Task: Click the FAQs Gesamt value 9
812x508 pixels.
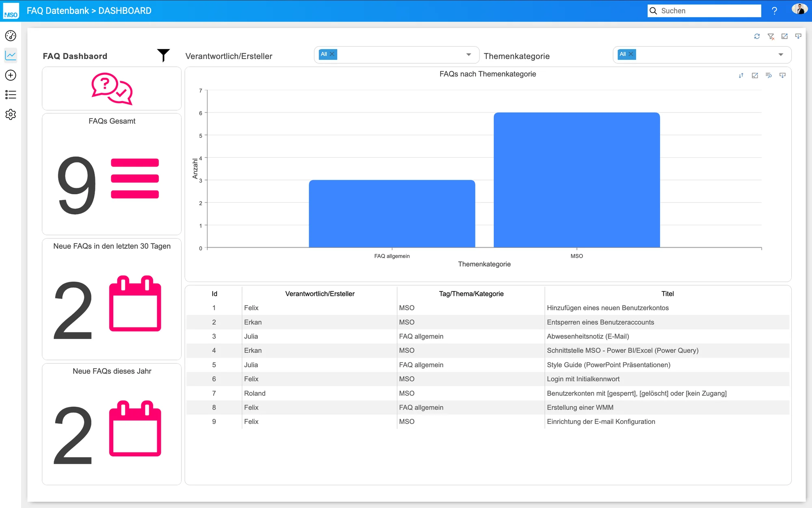Action: point(77,185)
